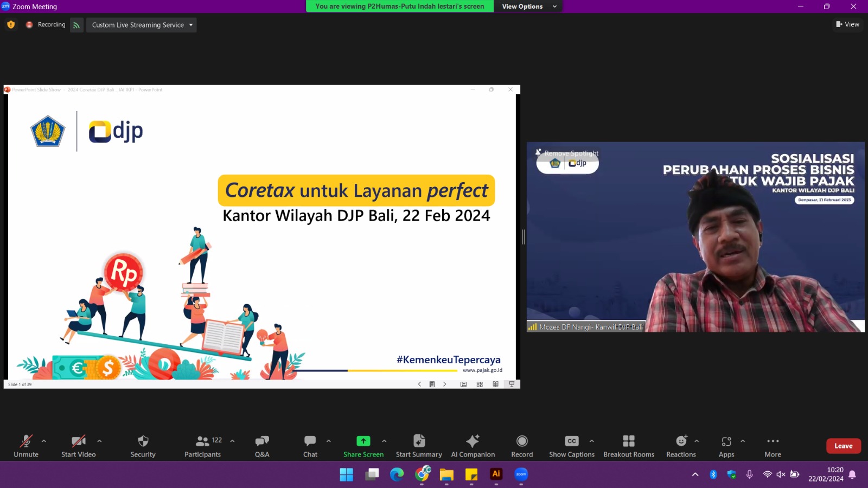Toggle Show Captions on
868x488 pixels.
coord(571,446)
